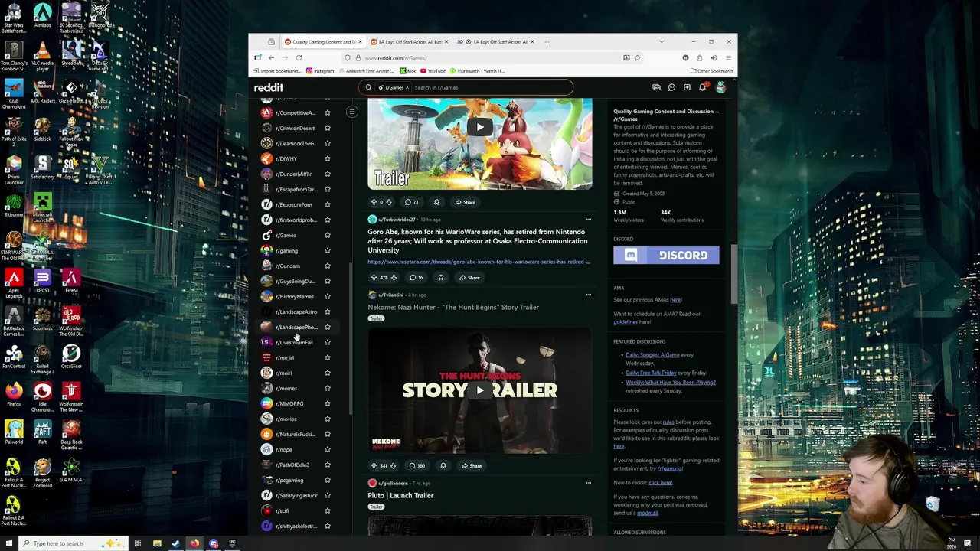Screen dimensions: 980x551
Task: Collapse the left navigation sidebar button
Action: (352, 112)
